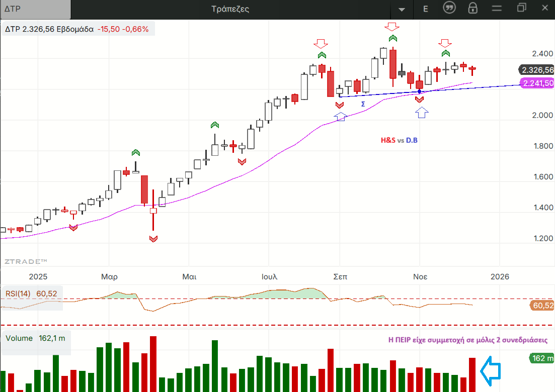Viewport: 555px width, 392px height.
Task: Select the Τράπεζες chart title
Action: pos(231,9)
